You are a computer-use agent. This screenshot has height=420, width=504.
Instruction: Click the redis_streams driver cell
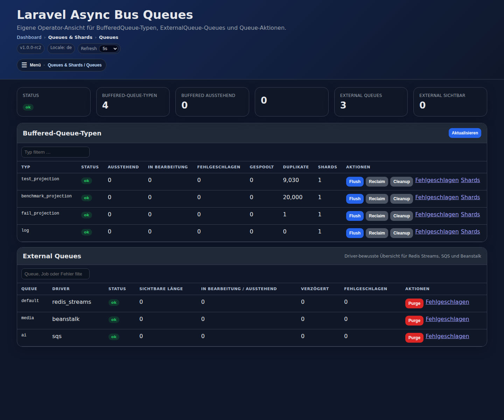click(72, 302)
